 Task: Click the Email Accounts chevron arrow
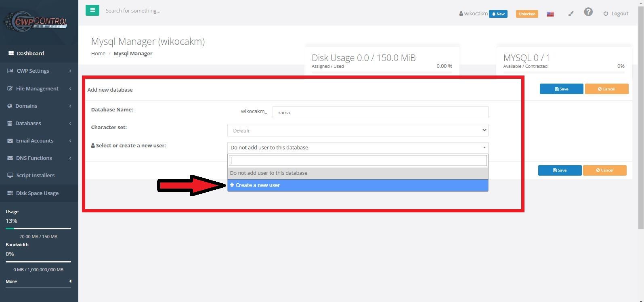point(70,141)
